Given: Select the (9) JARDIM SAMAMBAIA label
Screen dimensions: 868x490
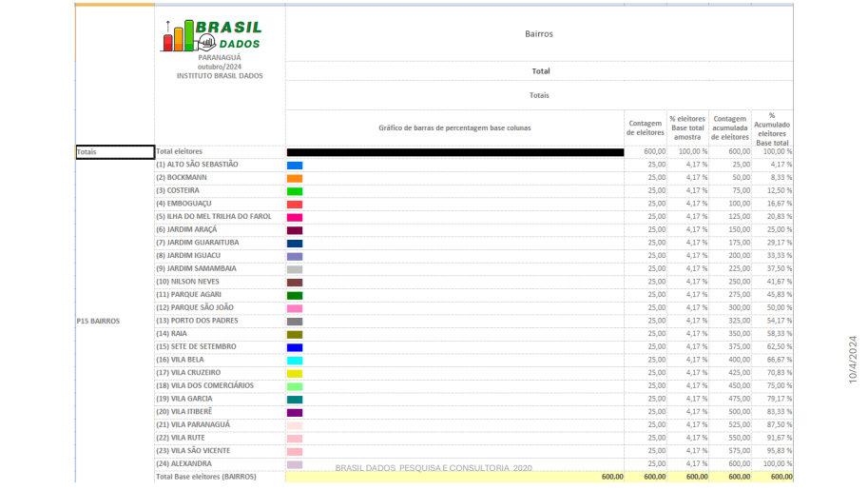Looking at the screenshot, I should pyautogui.click(x=196, y=269).
